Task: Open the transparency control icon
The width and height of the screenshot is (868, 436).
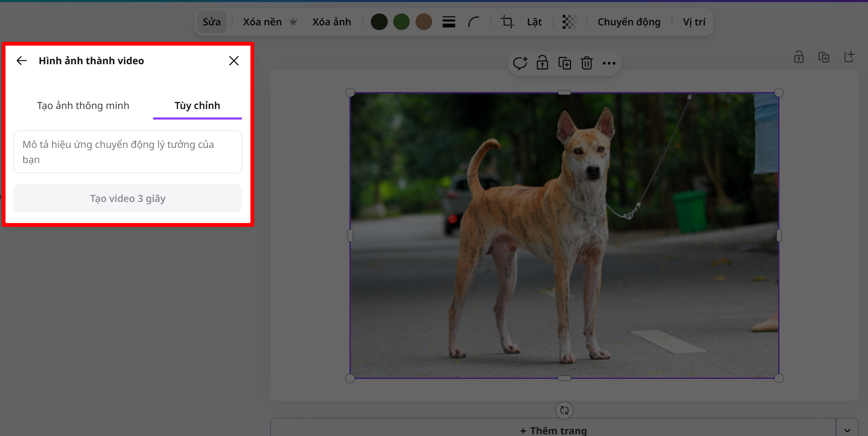Action: [569, 22]
